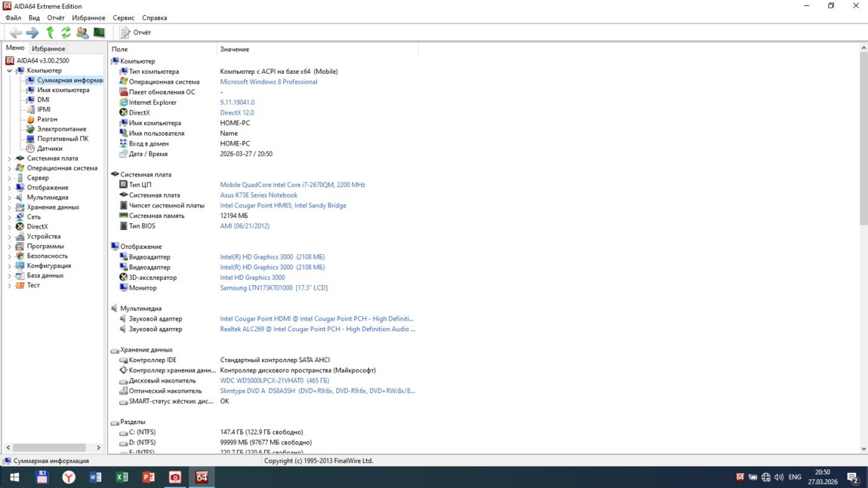Open Электропитание power item in sidebar
Image resolution: width=868 pixels, height=488 pixels.
click(x=61, y=129)
